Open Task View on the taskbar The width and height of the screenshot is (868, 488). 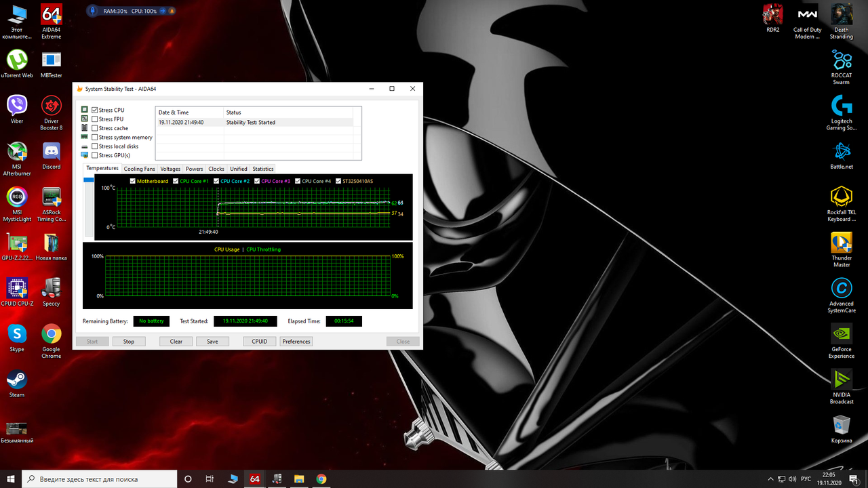tap(210, 479)
